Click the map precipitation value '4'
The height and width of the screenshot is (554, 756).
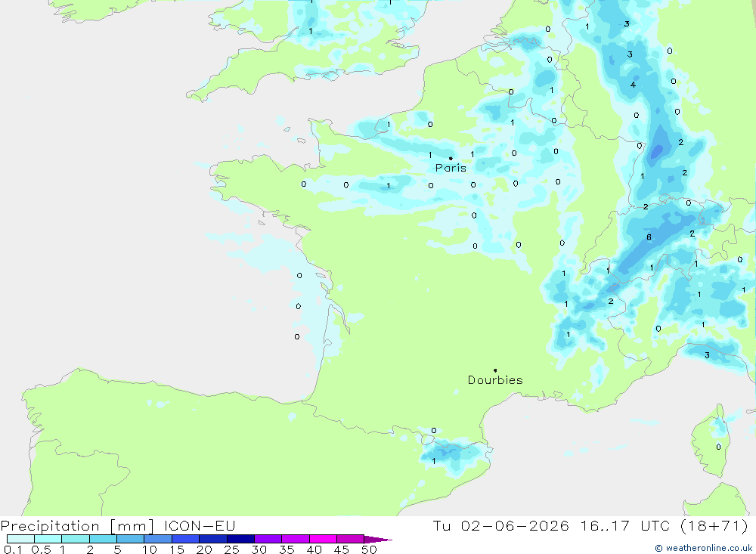(x=633, y=85)
